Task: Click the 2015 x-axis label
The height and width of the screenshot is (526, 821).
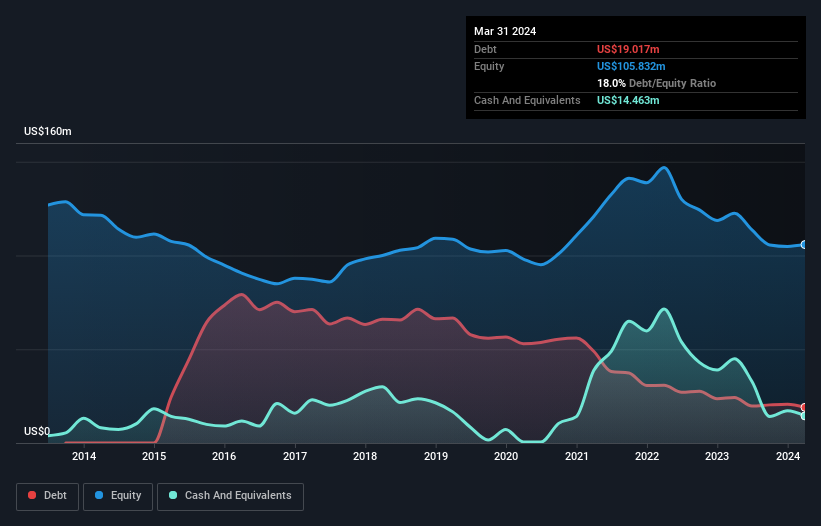Action: (x=154, y=456)
